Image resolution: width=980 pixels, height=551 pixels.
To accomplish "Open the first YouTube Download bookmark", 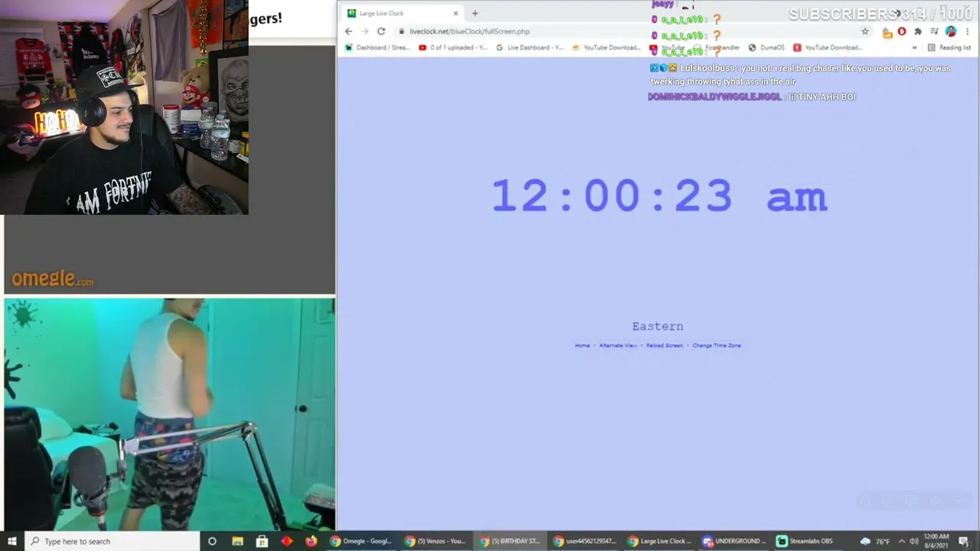I will click(606, 47).
